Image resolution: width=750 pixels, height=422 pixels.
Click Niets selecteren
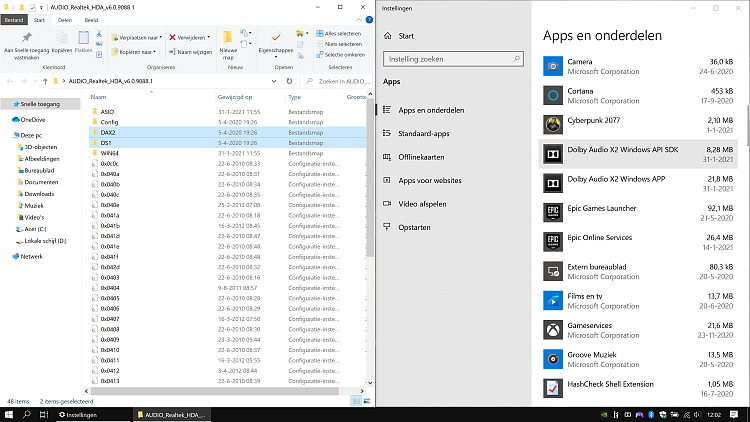[x=339, y=44]
